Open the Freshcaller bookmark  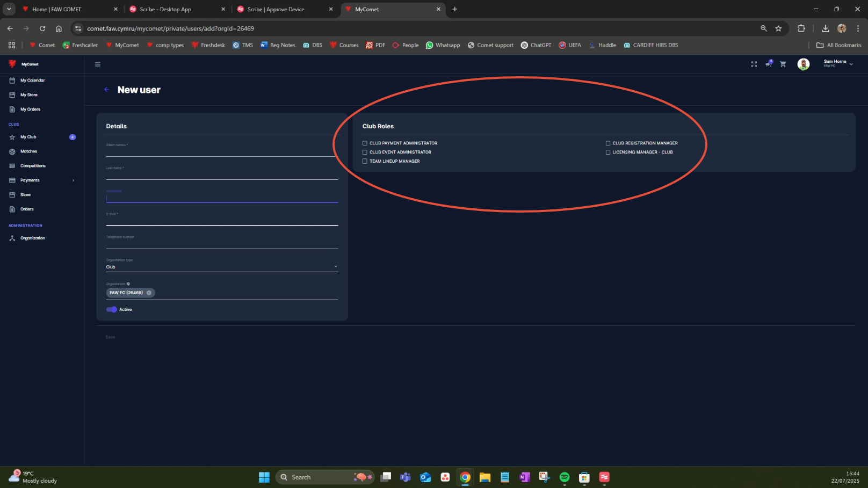click(80, 45)
